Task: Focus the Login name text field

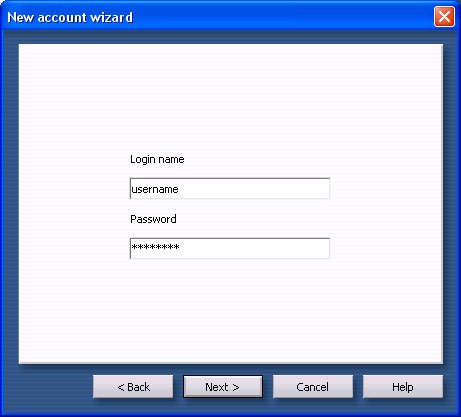Action: point(230,188)
